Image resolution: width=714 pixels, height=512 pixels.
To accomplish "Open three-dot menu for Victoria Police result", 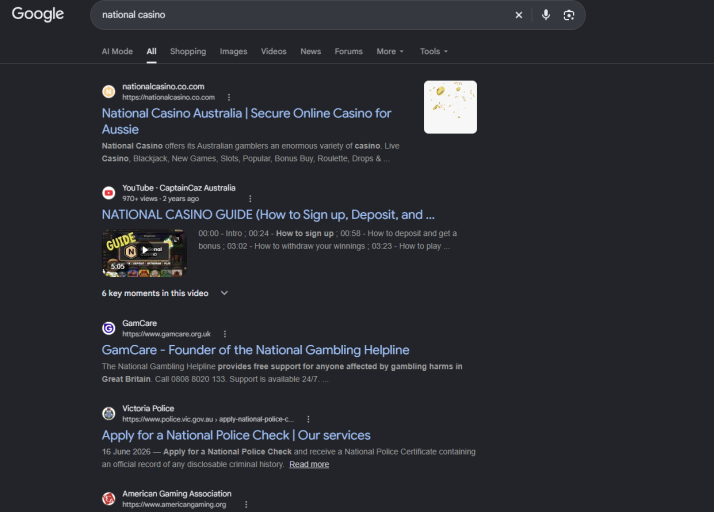I will tap(308, 419).
